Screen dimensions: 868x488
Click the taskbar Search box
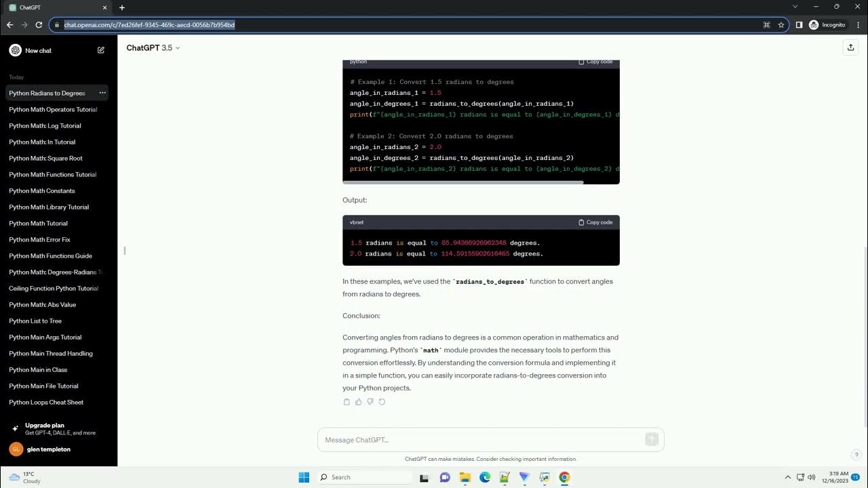pyautogui.click(x=365, y=477)
